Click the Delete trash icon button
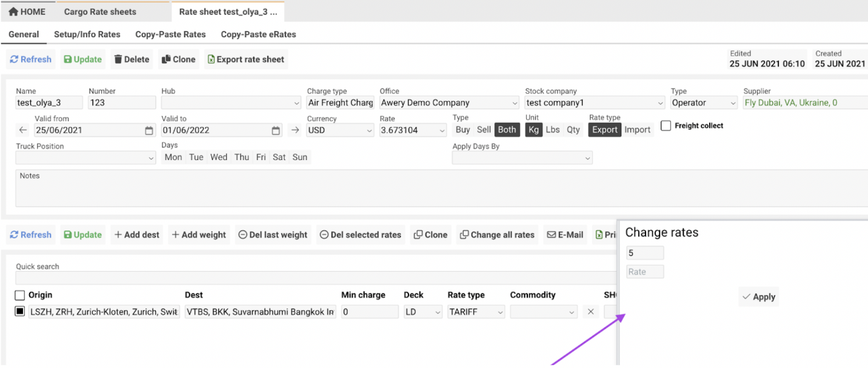 click(x=132, y=59)
